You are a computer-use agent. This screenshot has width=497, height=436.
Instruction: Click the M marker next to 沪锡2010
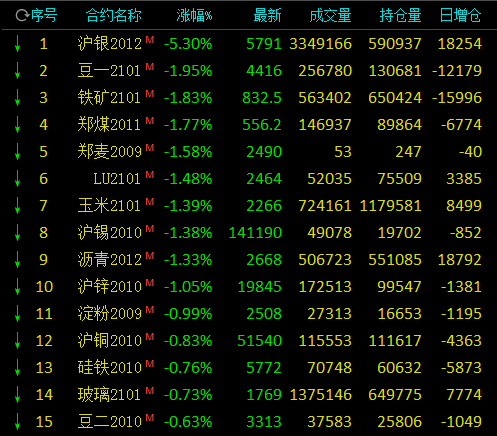pyautogui.click(x=150, y=229)
